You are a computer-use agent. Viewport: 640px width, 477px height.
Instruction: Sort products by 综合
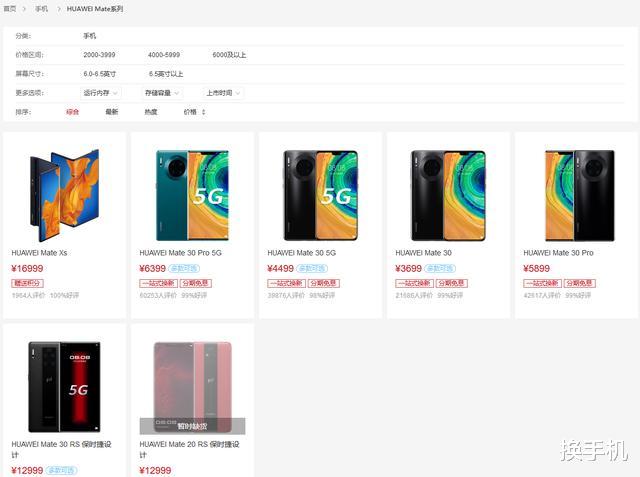pyautogui.click(x=72, y=112)
